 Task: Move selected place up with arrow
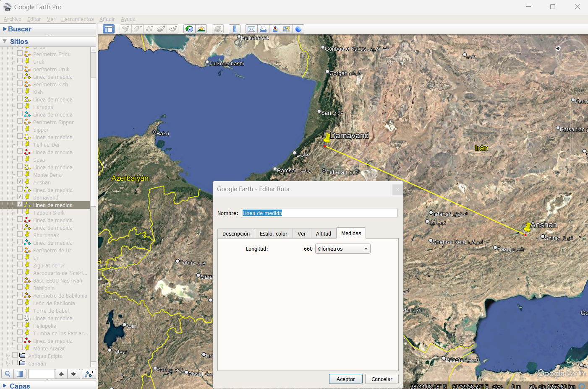pos(61,374)
